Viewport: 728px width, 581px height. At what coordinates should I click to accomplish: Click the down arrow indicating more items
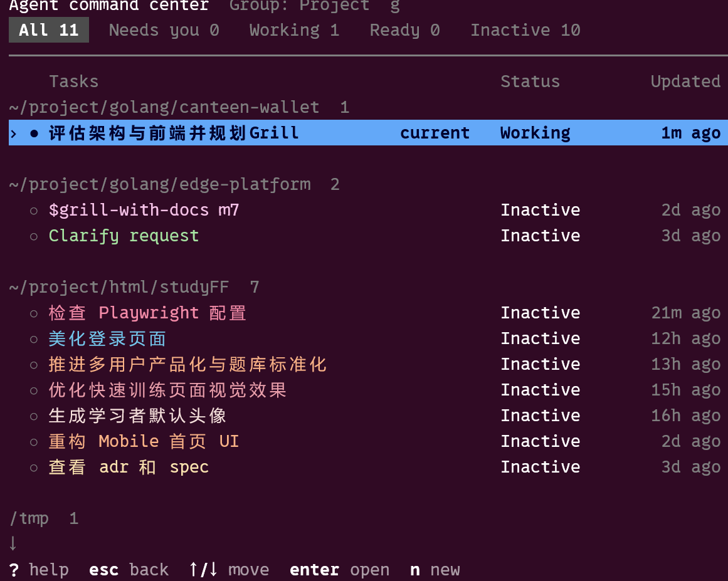pos(13,543)
